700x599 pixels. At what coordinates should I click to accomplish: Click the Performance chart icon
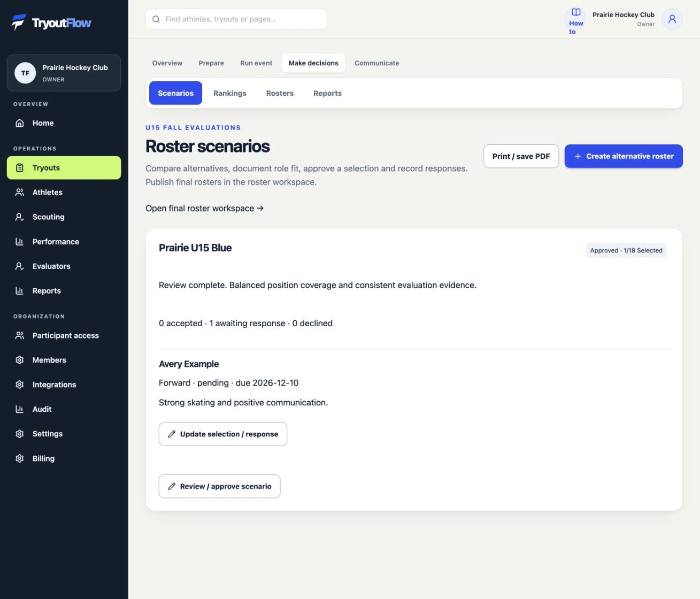pyautogui.click(x=20, y=242)
